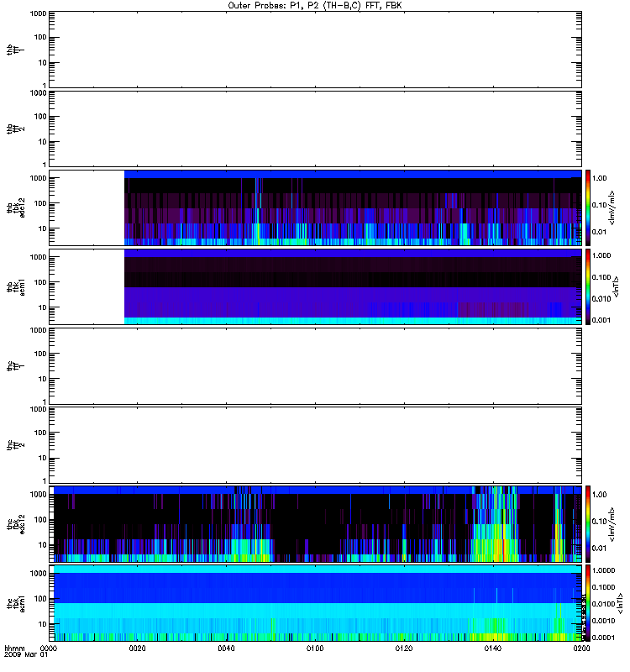This screenshot has width=630, height=672.
Task: Click the thb fbk scm1 spectrogram panel
Action: coord(316,286)
